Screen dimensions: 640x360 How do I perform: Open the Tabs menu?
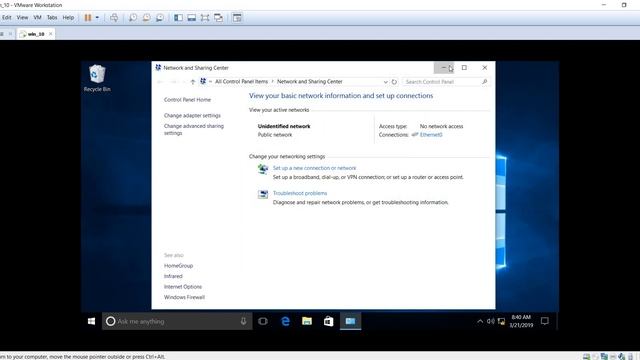52,18
